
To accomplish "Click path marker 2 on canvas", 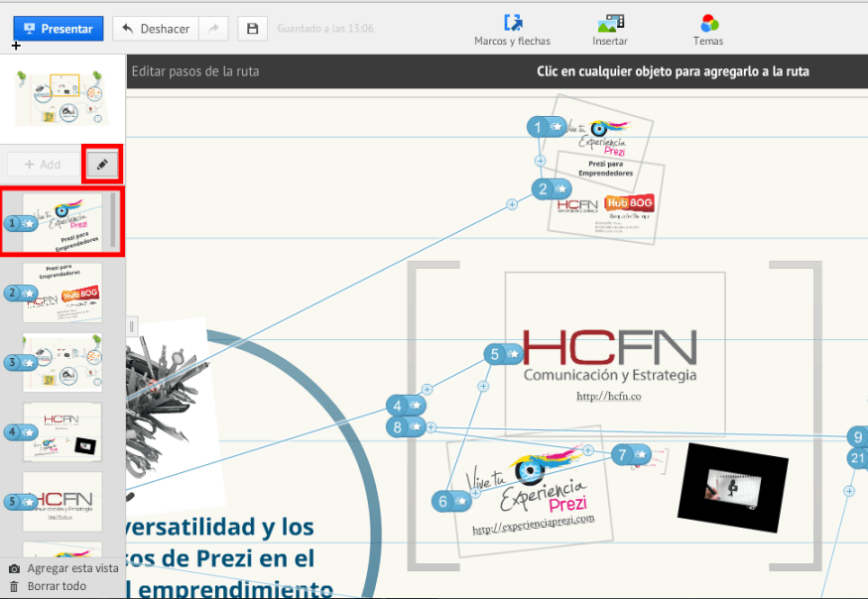I will (552, 189).
